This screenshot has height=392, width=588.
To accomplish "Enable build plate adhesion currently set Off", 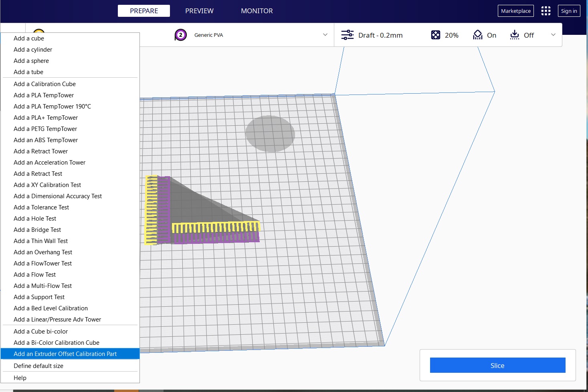I will (528, 35).
